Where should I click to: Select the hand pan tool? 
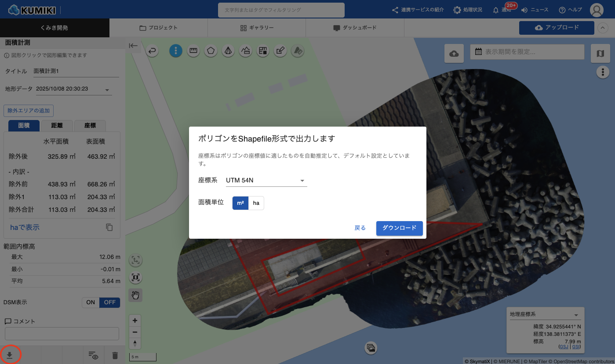135,295
